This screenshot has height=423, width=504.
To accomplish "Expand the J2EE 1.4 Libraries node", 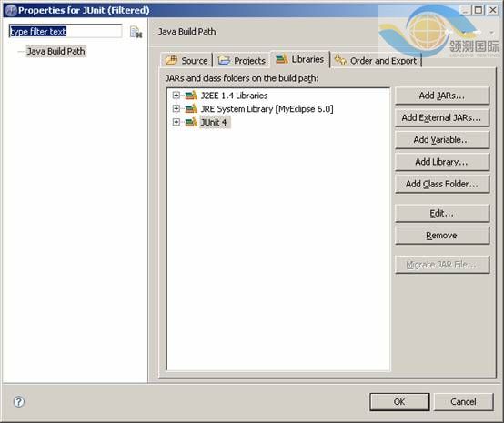I will 176,95.
